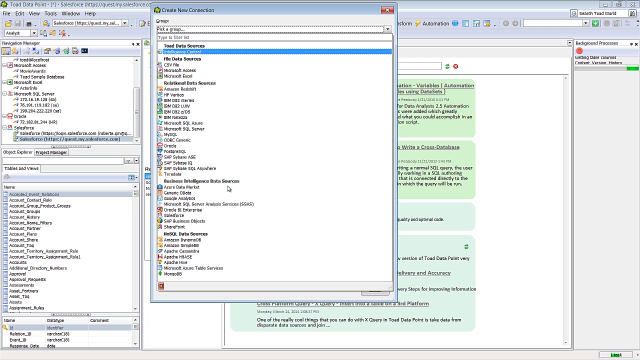This screenshot has width=640, height=360.
Task: Choose Microsoft SQL Azure data source
Action: pos(183,123)
